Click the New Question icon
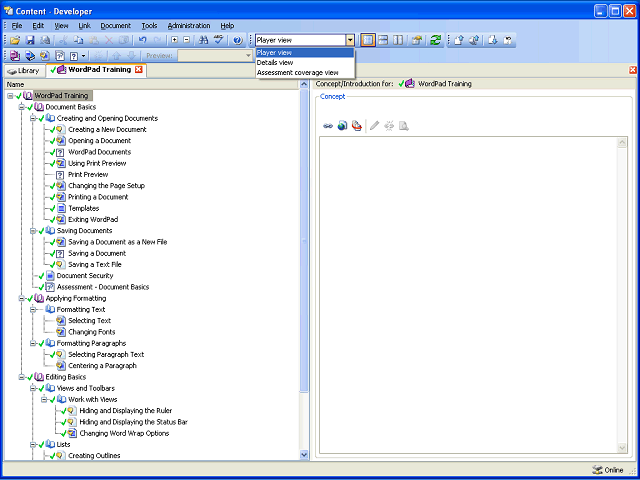 point(74,55)
